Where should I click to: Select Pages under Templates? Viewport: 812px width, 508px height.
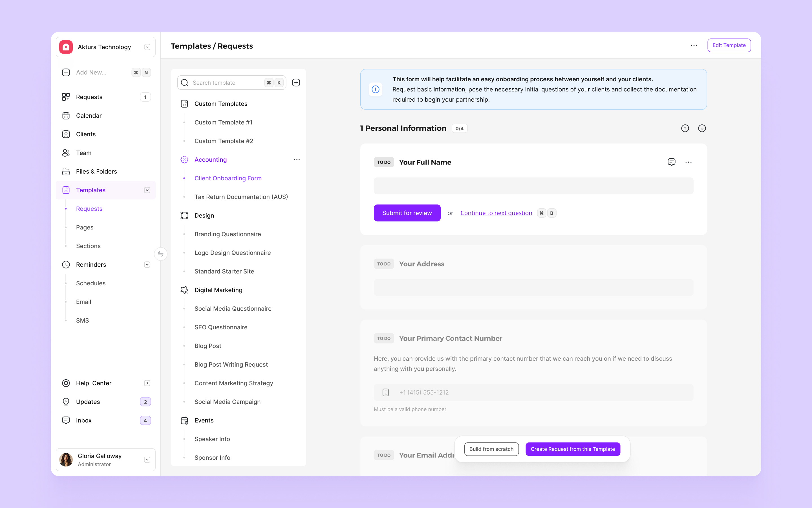click(x=85, y=227)
